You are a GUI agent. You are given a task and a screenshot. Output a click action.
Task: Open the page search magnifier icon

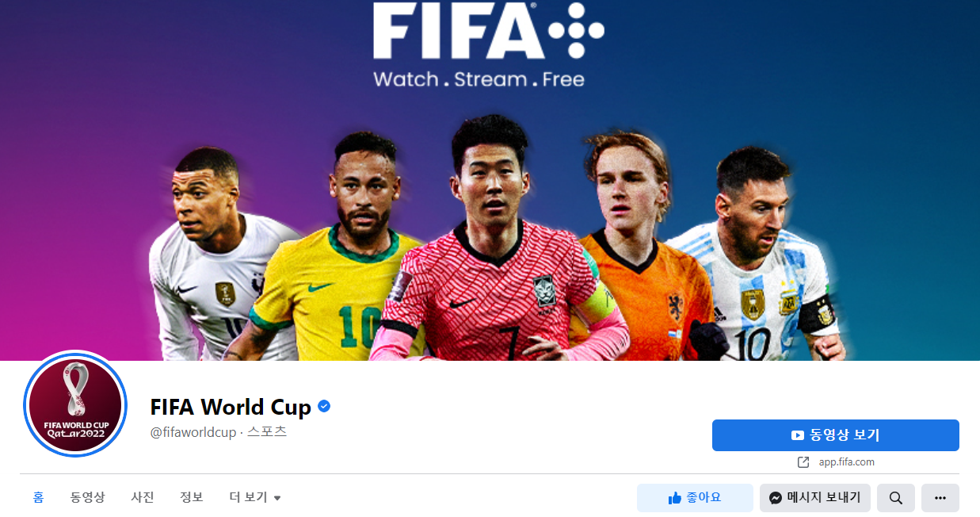896,498
